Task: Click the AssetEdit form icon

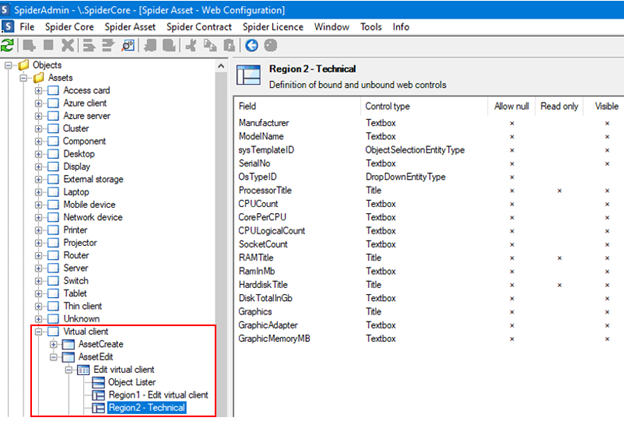Action: coord(68,357)
